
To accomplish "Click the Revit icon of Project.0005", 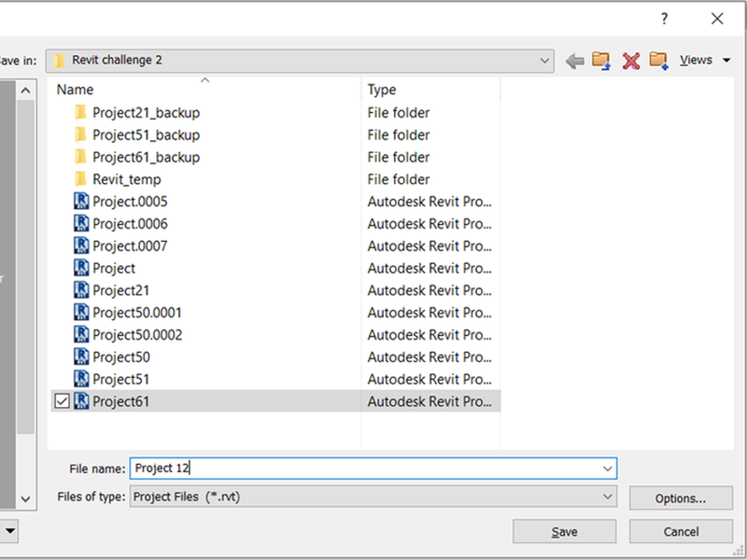I will tap(81, 201).
